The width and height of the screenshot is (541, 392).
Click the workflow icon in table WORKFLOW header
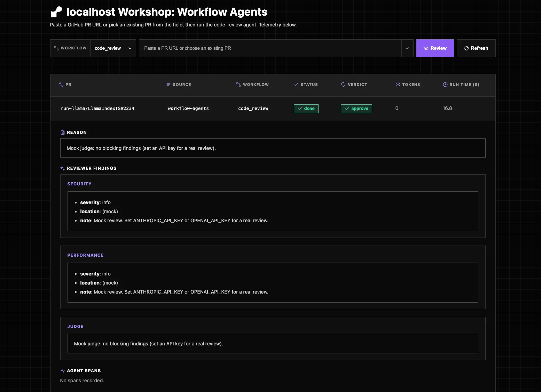click(238, 85)
